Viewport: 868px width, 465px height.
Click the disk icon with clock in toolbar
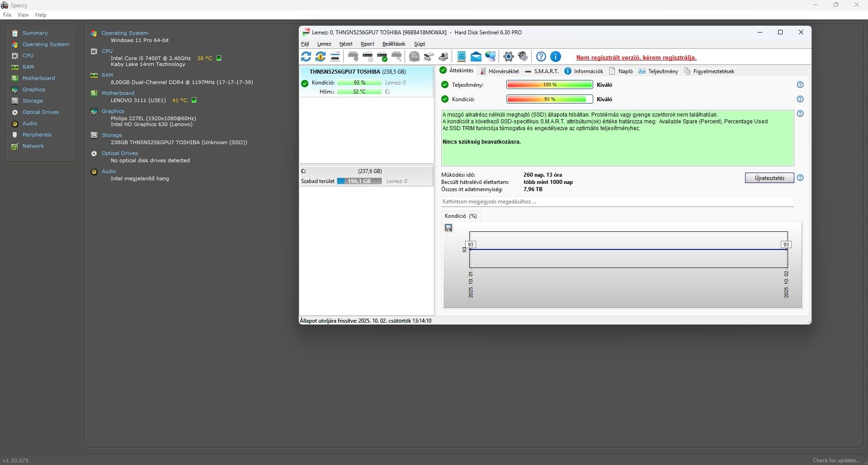(x=368, y=56)
